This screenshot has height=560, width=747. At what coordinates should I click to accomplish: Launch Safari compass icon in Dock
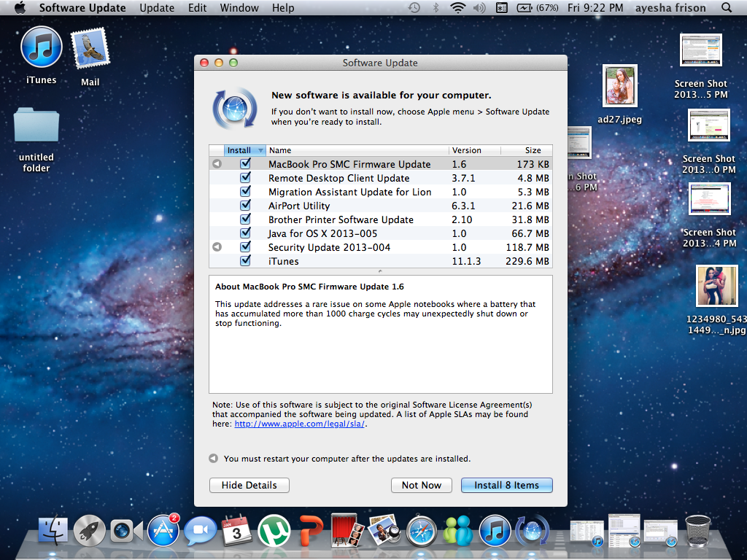tap(421, 530)
